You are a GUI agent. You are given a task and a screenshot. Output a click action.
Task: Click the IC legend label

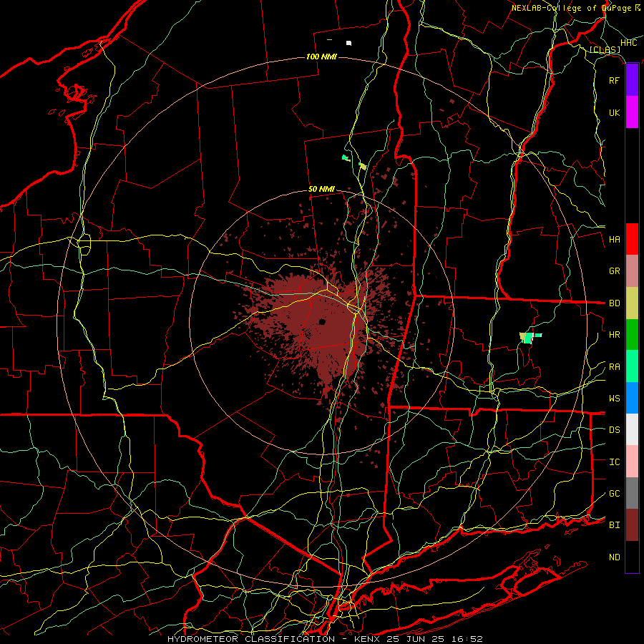click(x=614, y=462)
